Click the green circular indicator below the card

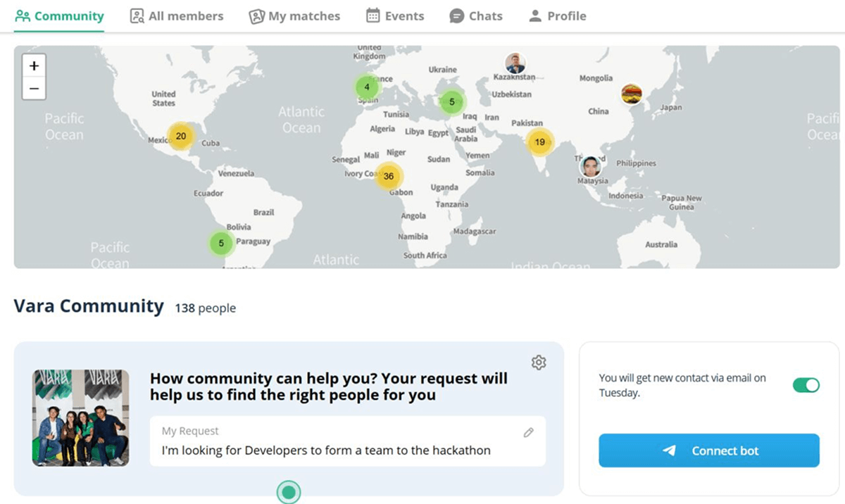(288, 492)
